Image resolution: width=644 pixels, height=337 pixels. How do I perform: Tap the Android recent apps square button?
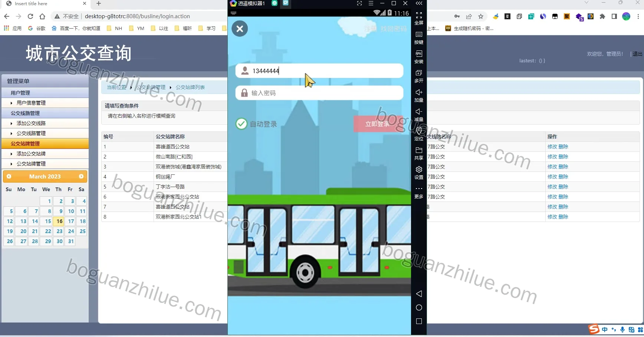[419, 321]
